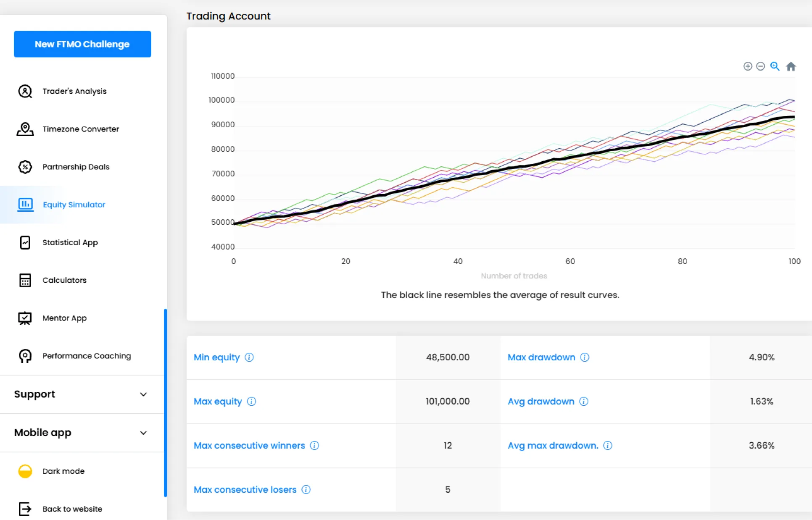Viewport: 812px width, 520px height.
Task: Expand the Mobile app section
Action: point(143,433)
